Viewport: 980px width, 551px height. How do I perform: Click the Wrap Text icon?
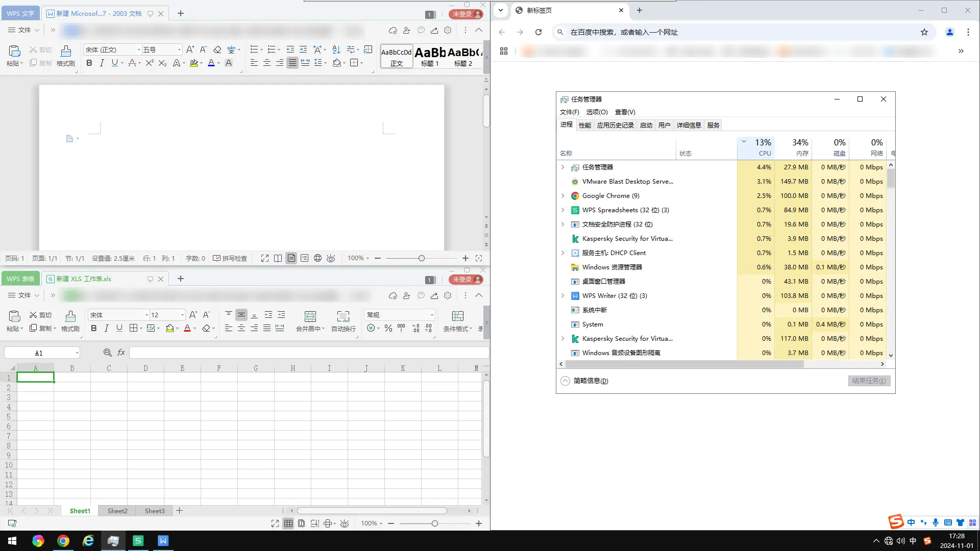click(x=343, y=317)
